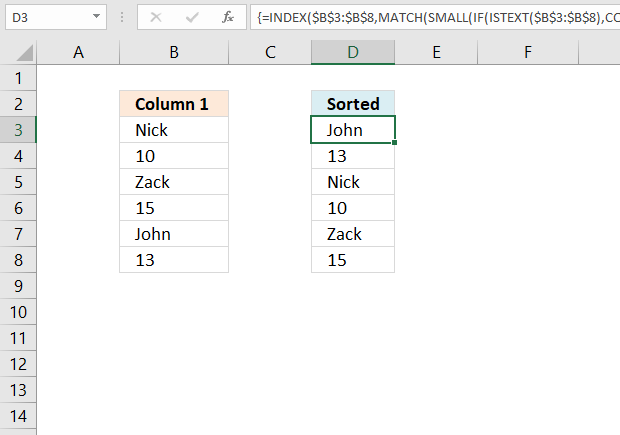620x435 pixels.
Task: Open the Name Box dropdown arrow
Action: point(96,16)
